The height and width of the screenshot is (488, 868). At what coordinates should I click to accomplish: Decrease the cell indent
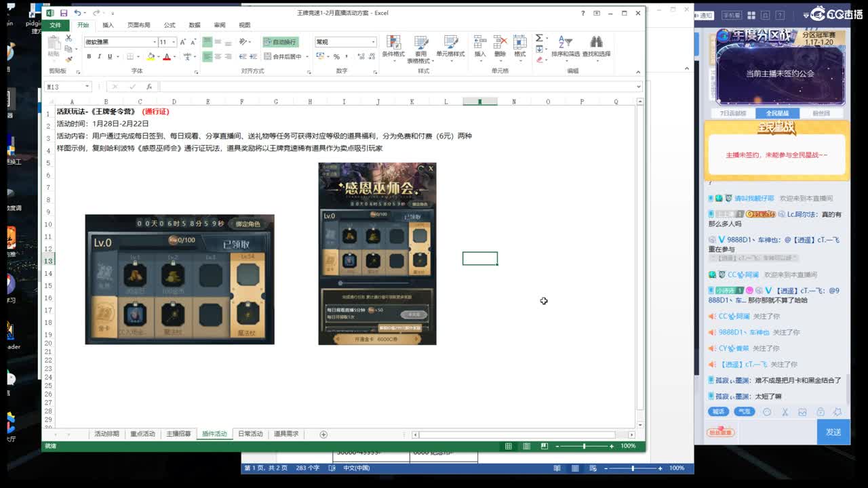(x=241, y=57)
